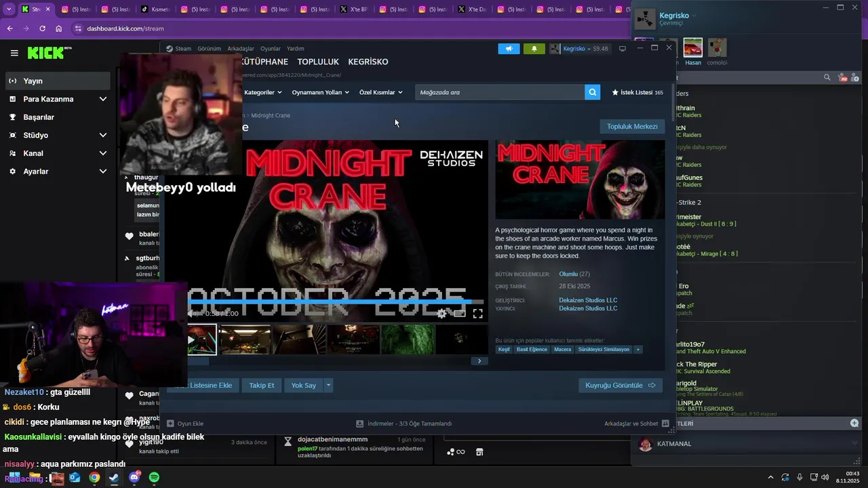Viewport: 868px width, 488px height.
Task: Open Arkadaşlar menu in Steam
Action: (241, 49)
